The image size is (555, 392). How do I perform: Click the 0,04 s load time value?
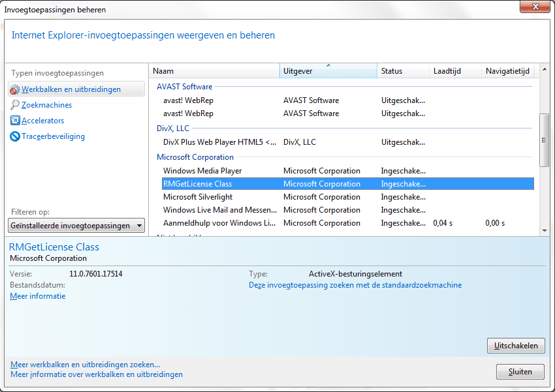click(x=443, y=223)
